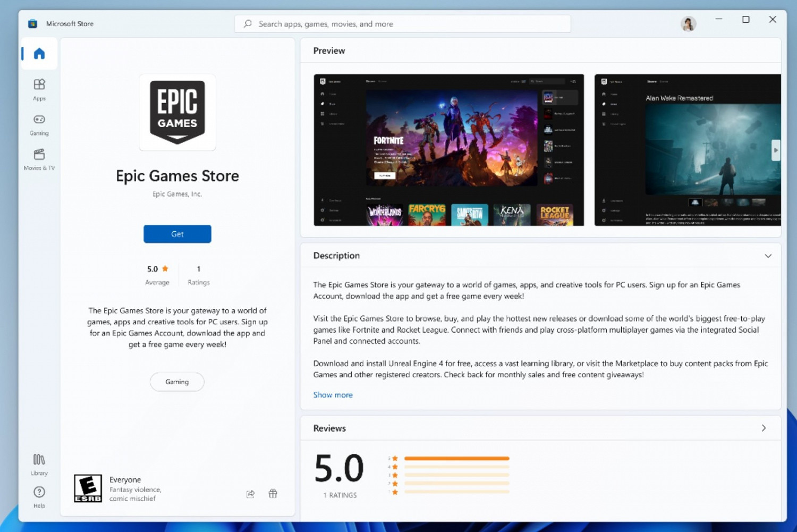Screen dimensions: 797x532
Task: Open the Home section in Microsoft Store
Action: click(39, 53)
